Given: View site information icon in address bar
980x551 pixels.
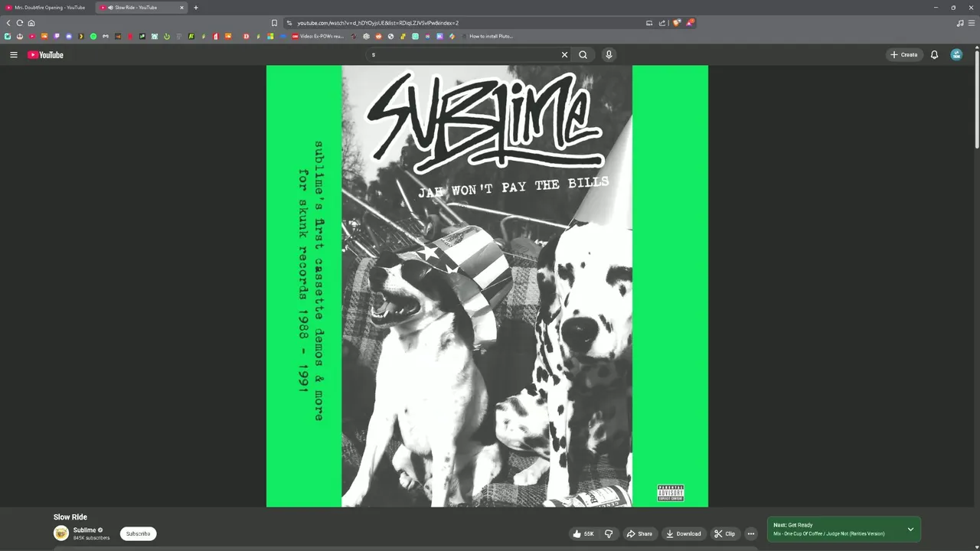Looking at the screenshot, I should (289, 23).
